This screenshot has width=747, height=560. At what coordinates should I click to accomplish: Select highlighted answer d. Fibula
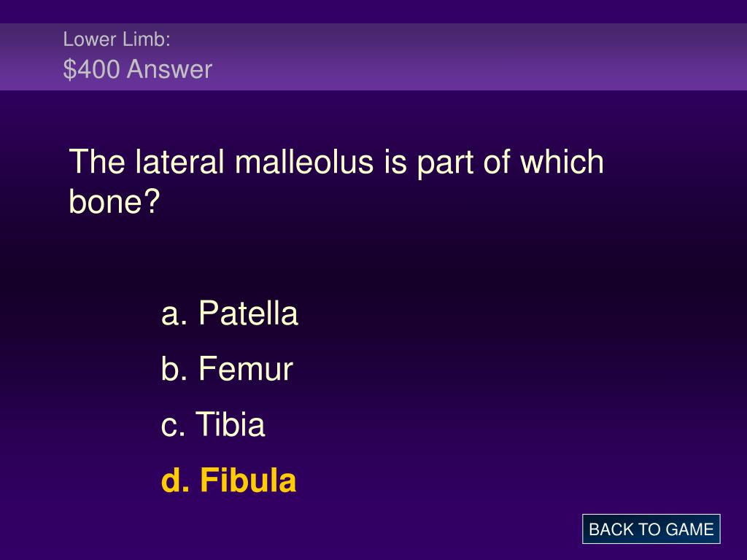pos(228,480)
